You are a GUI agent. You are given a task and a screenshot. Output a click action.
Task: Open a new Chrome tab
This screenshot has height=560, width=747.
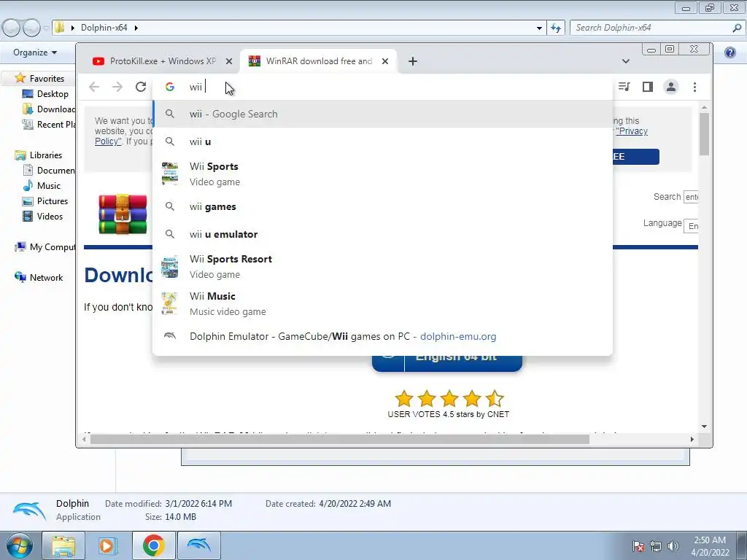(413, 61)
